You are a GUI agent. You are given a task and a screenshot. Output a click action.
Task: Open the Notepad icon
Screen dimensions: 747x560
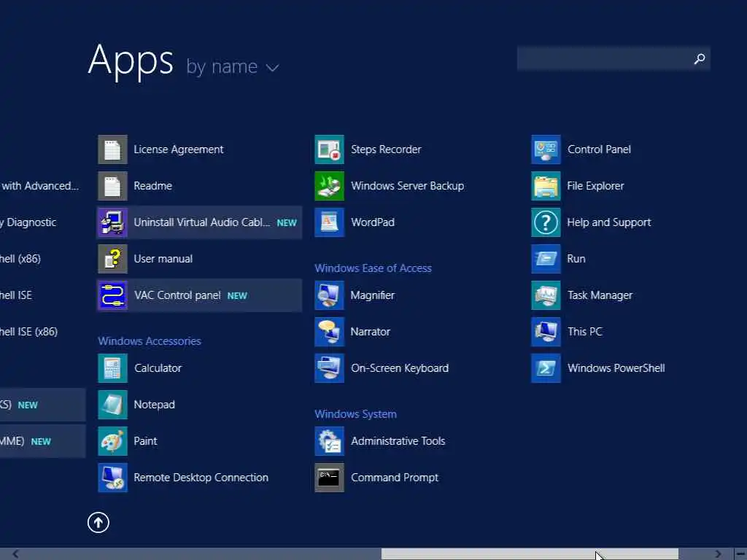pos(112,405)
